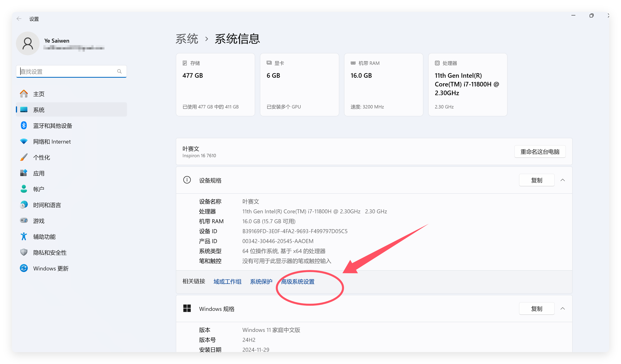This screenshot has width=621, height=364.
Task: Copy Windows 规格 with 复制 button
Action: [537, 308]
